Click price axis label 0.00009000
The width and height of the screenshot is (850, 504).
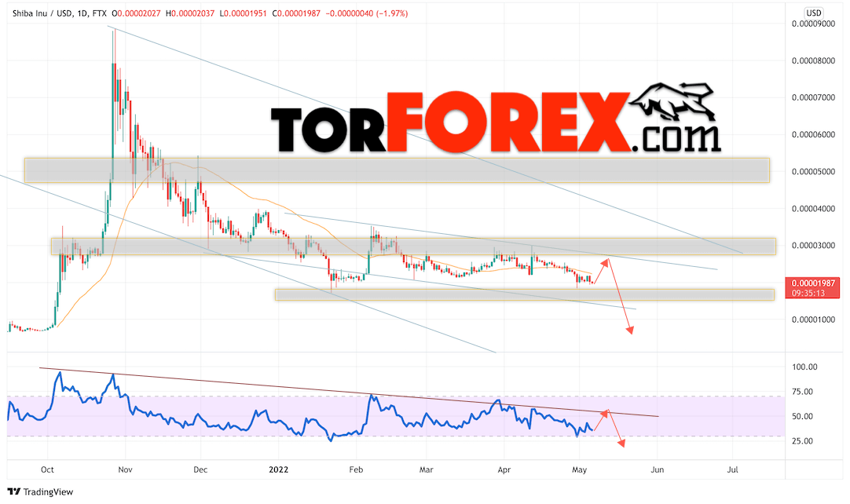(813, 24)
